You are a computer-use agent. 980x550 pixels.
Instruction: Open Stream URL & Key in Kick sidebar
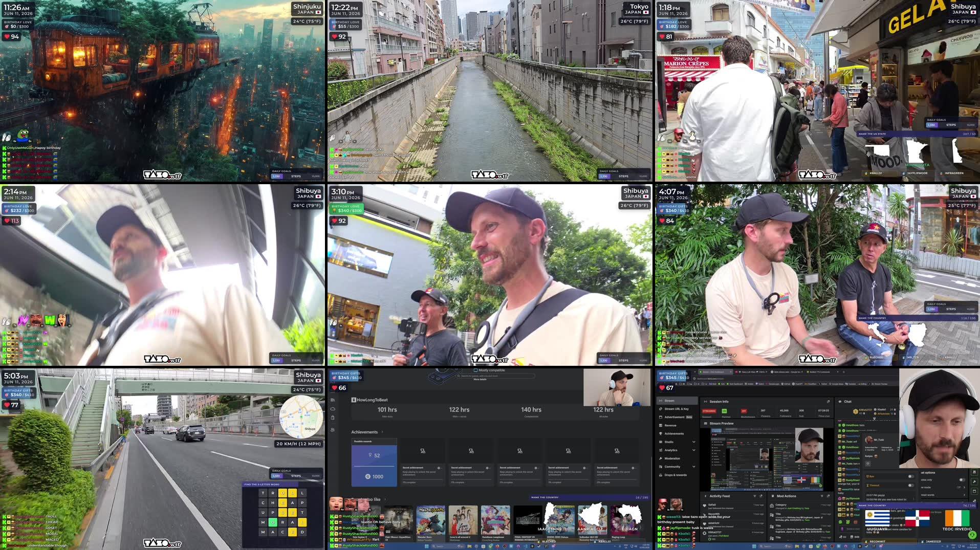(677, 409)
